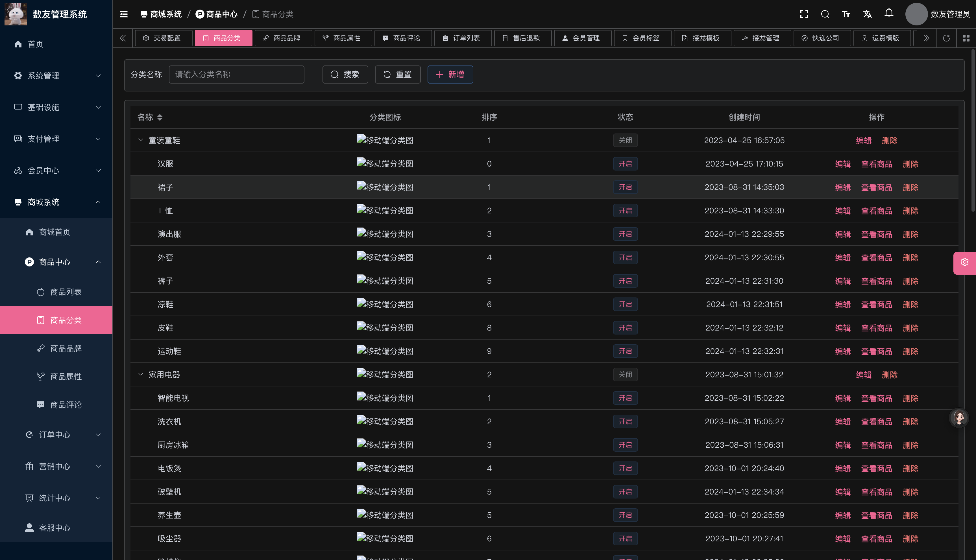Switch to 交易配置 tab
The width and height of the screenshot is (976, 560).
164,38
